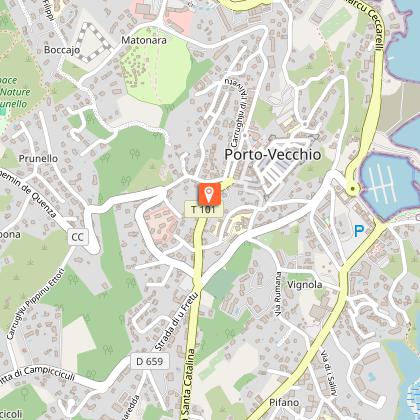Select the Pifano locality label
420x420 pixels.
284,402
